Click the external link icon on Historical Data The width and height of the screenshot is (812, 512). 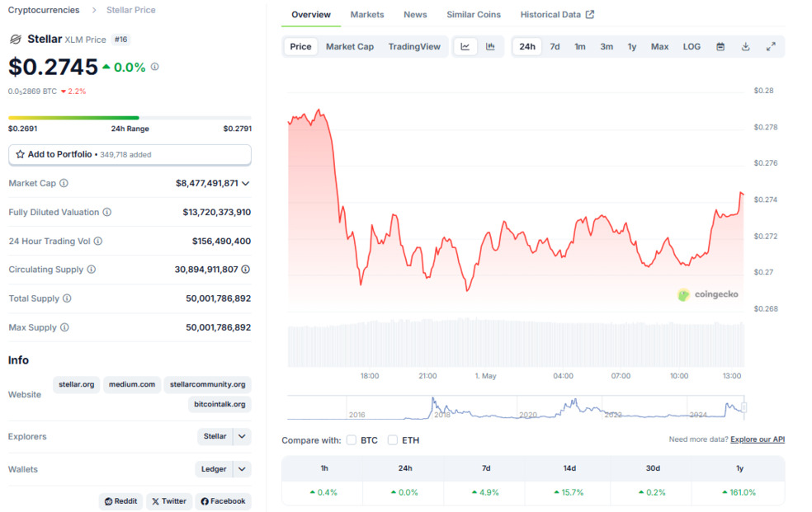tap(590, 15)
